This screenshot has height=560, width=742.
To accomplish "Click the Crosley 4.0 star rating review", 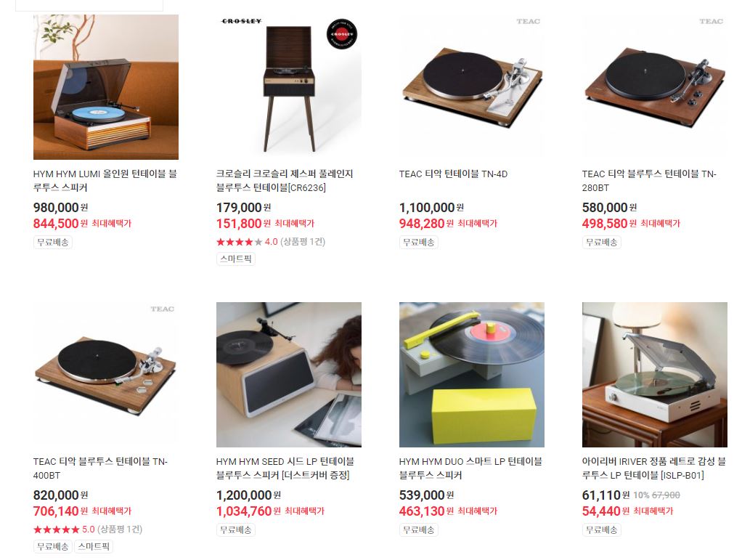I will click(x=271, y=242).
